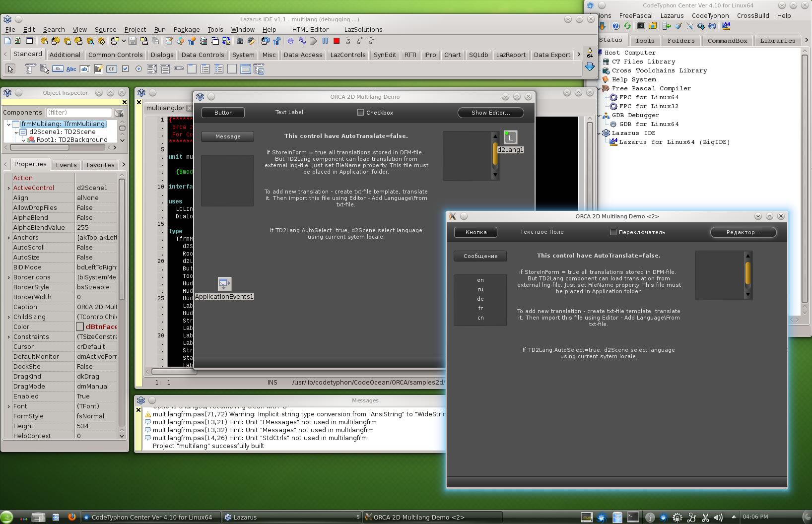Click the Components filter input field
The image size is (812, 524).
tap(79, 113)
